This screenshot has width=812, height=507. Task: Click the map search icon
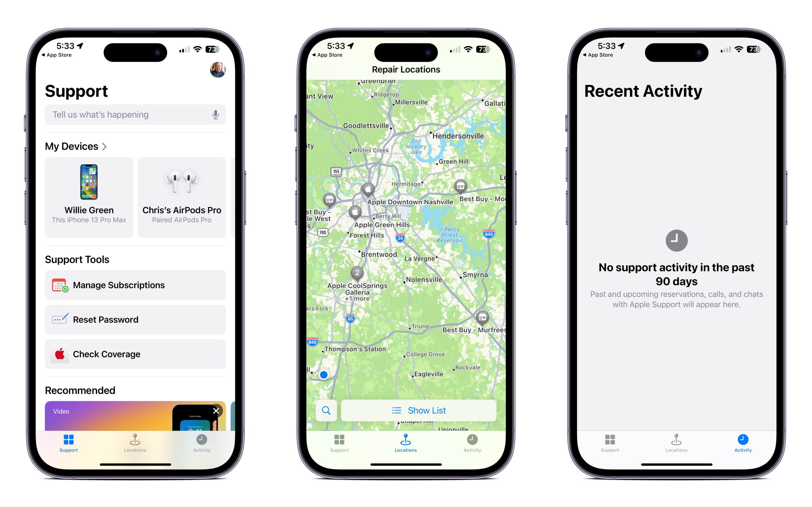click(x=325, y=410)
